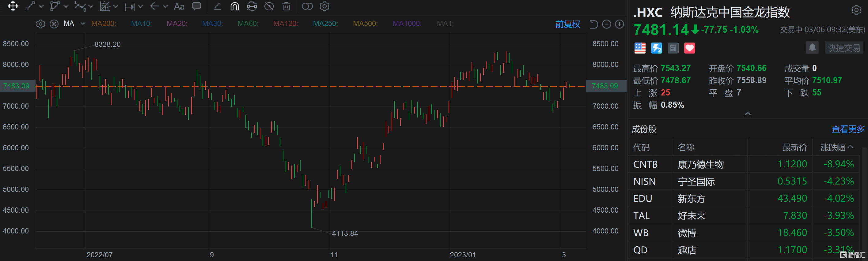Expand the trend line tool dropdown arrow
Screen dimensions: 868x261
[x=41, y=6]
